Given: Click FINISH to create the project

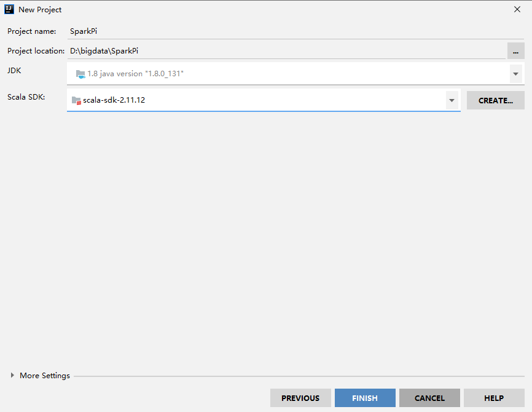Looking at the screenshot, I should point(365,398).
